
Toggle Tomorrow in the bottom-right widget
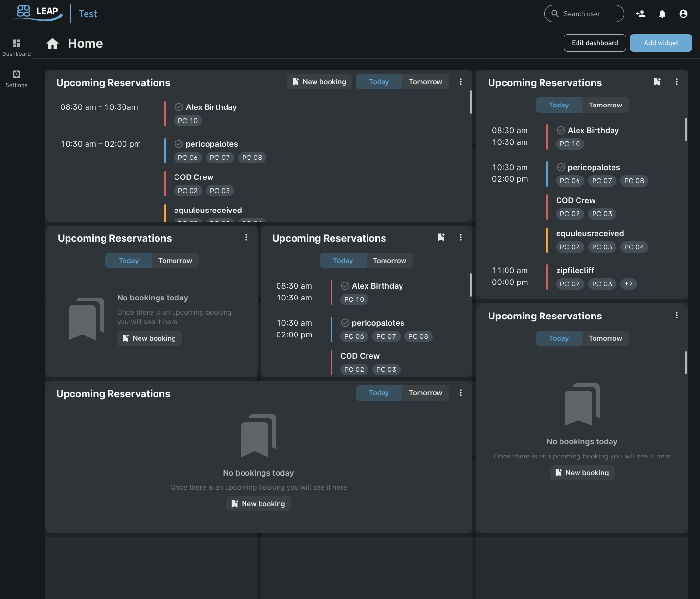tap(605, 338)
